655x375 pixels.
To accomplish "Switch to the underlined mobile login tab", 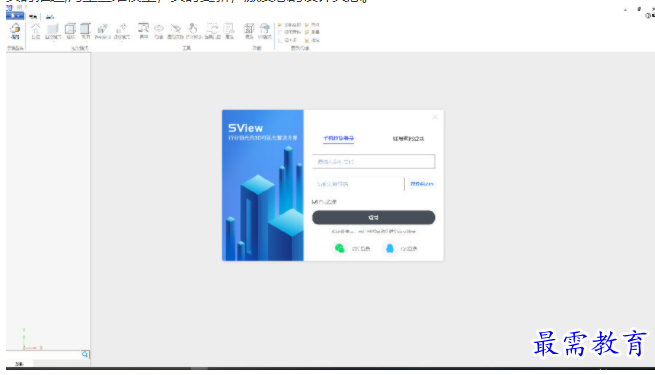I will 338,138.
